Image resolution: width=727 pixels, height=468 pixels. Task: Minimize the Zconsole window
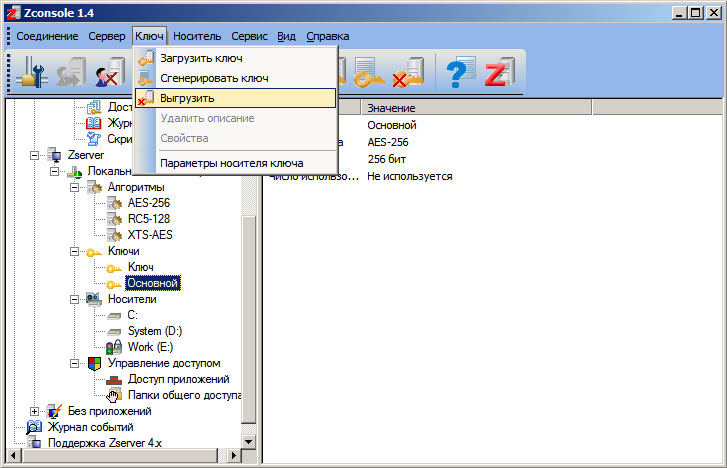(x=679, y=13)
